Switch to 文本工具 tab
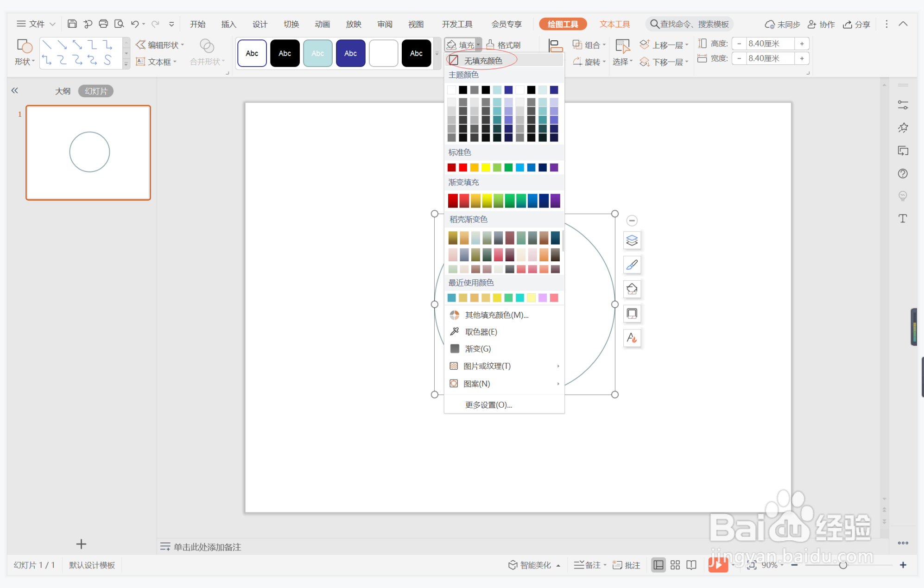This screenshot has height=588, width=924. [614, 24]
